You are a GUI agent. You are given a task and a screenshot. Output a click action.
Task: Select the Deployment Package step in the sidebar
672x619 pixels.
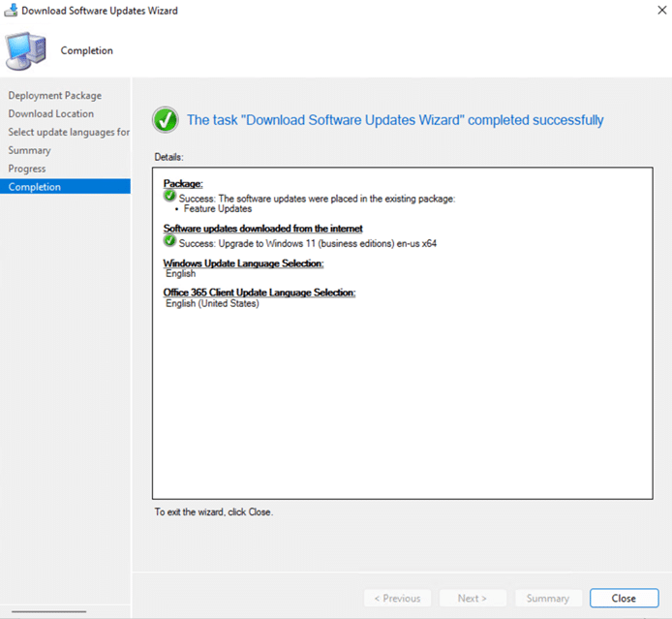(55, 95)
